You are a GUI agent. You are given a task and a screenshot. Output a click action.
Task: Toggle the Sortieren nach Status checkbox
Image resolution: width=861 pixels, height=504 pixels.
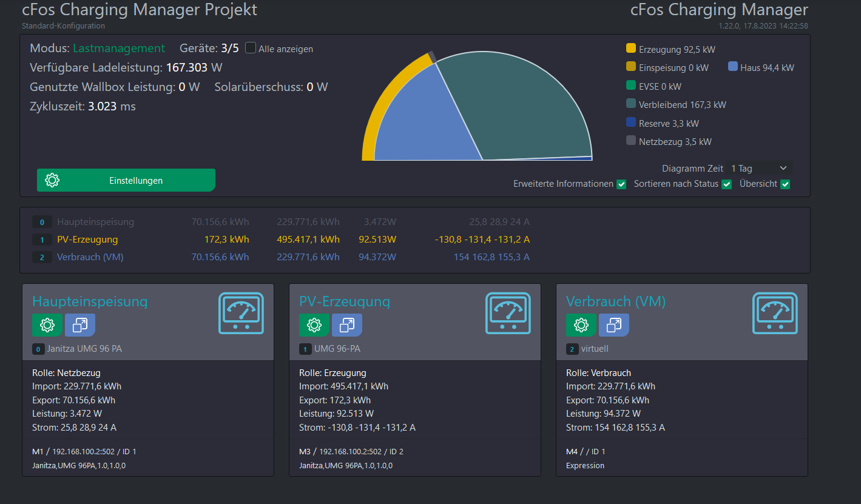[726, 184]
